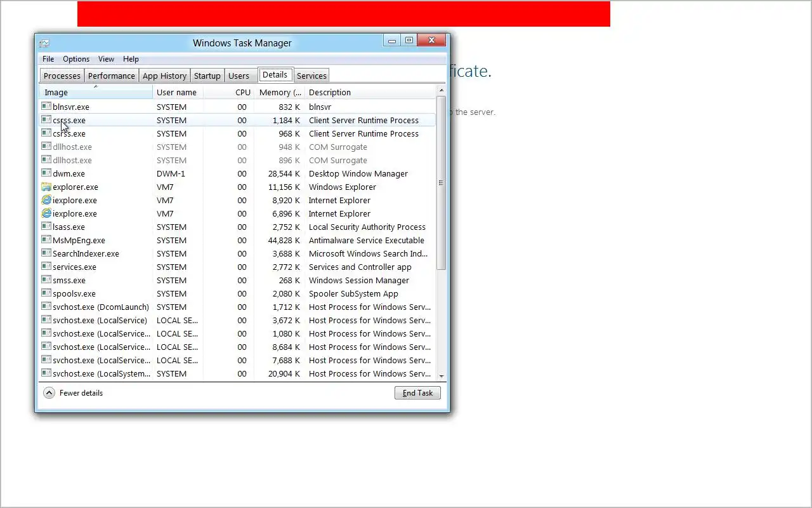Sort by the User name column header
The width and height of the screenshot is (812, 508).
(x=178, y=92)
